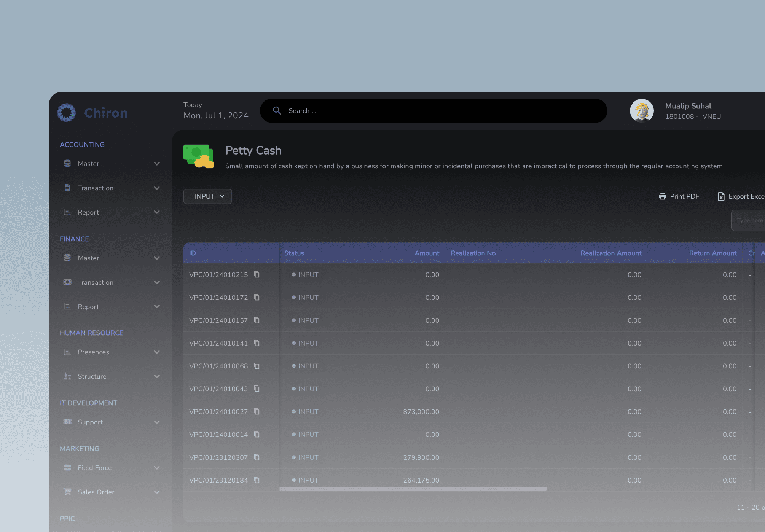Open the Structure menu item
The width and height of the screenshot is (765, 532).
click(92, 376)
